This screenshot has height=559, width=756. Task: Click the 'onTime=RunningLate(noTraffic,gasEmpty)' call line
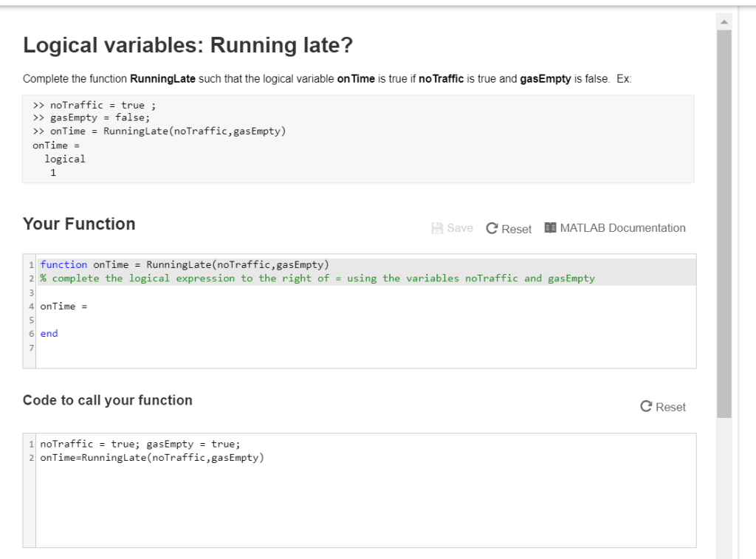(151, 458)
